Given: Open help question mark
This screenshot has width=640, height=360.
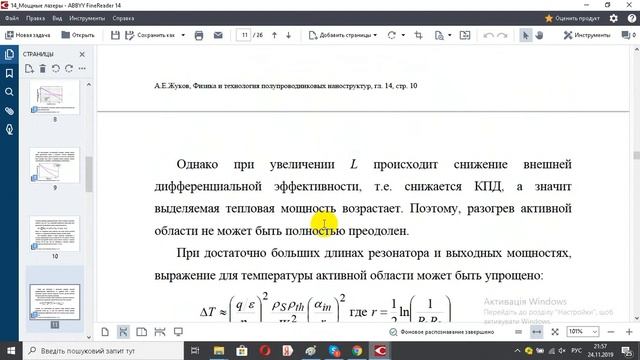Looking at the screenshot, I should tap(632, 18).
